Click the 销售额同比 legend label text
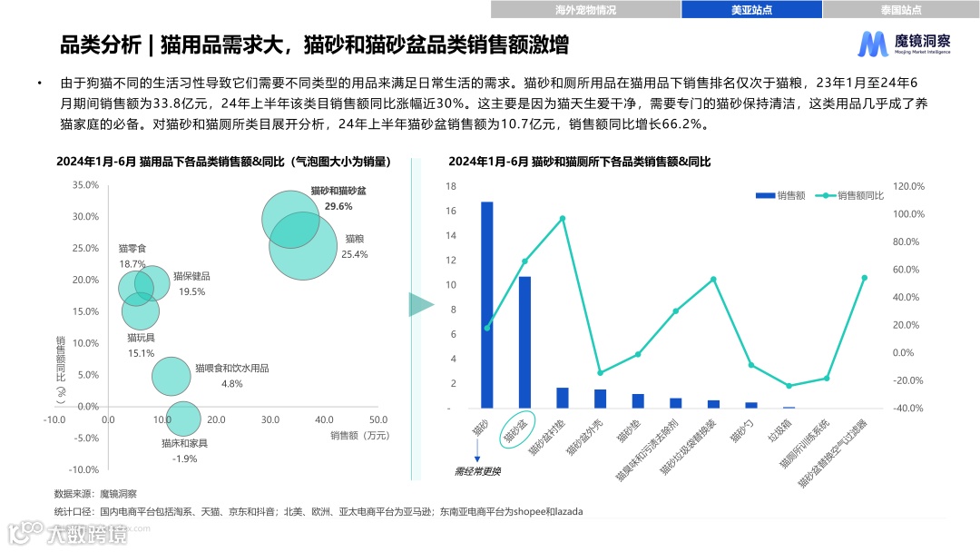This screenshot has width=980, height=552. coord(860,196)
